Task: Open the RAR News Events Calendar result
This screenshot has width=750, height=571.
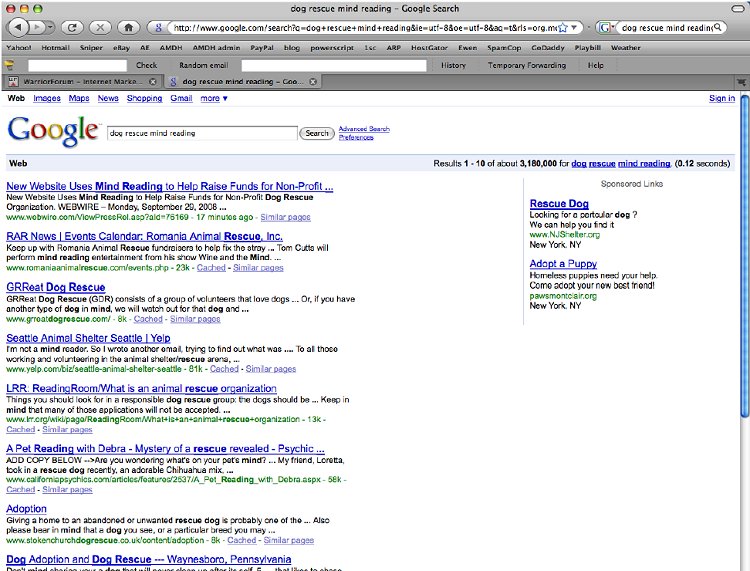Action: click(x=144, y=236)
